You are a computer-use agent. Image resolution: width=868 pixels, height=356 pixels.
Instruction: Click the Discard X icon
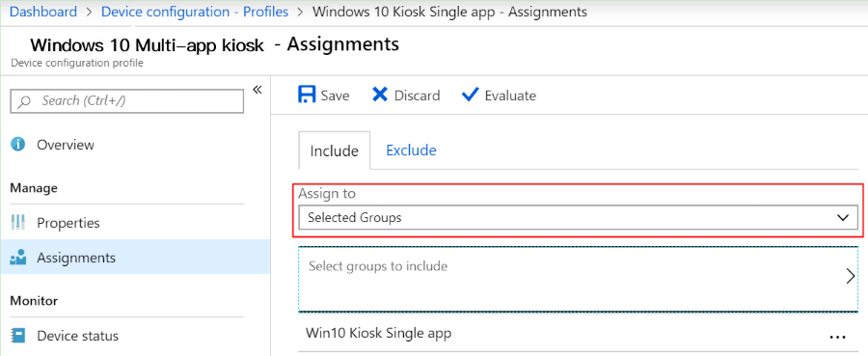point(380,95)
